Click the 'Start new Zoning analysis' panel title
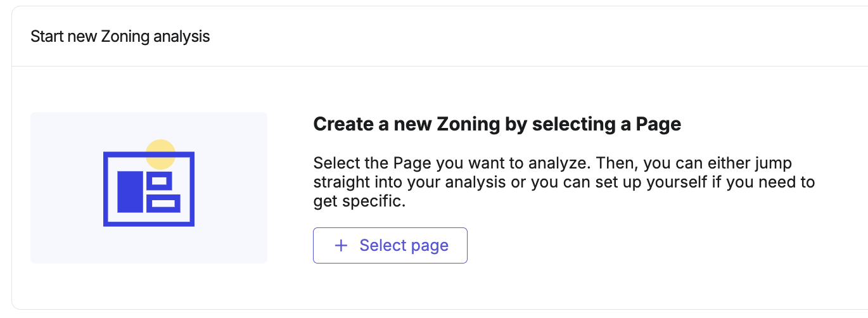 click(x=120, y=36)
